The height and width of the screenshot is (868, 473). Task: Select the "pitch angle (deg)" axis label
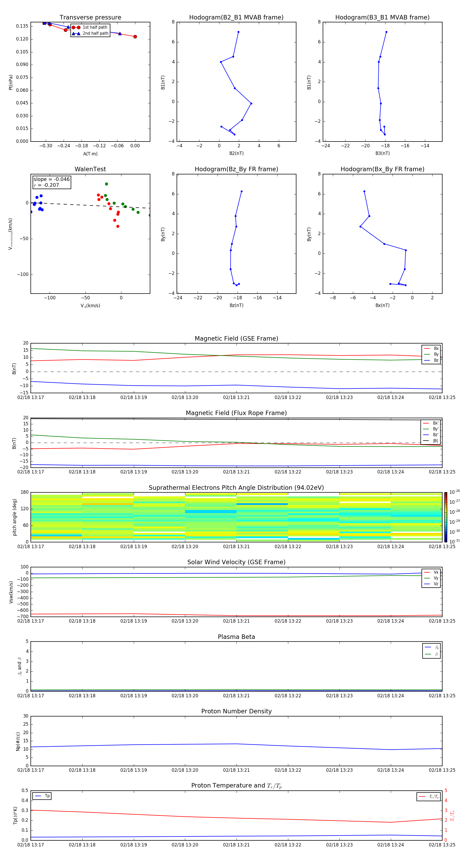14,517
